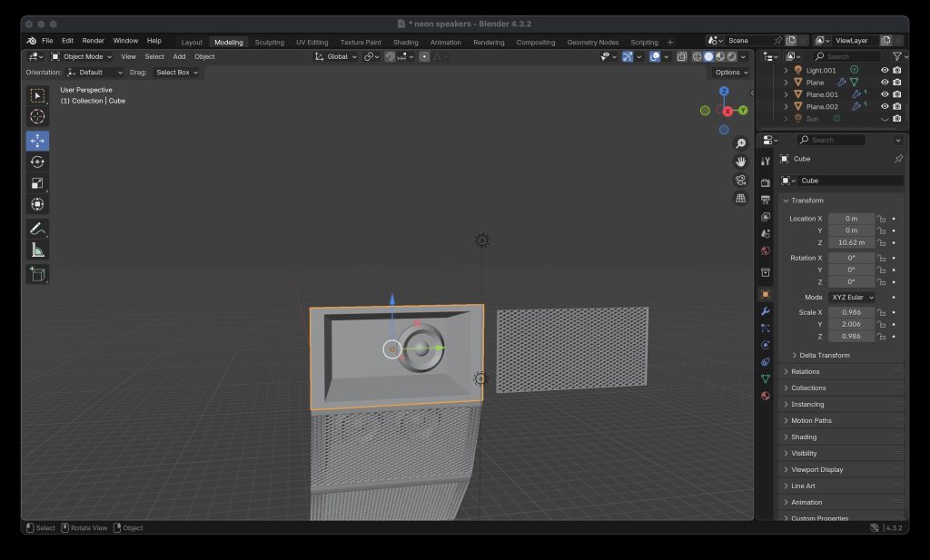
Task: Switch to the Sculpting workspace tab
Action: [x=269, y=42]
